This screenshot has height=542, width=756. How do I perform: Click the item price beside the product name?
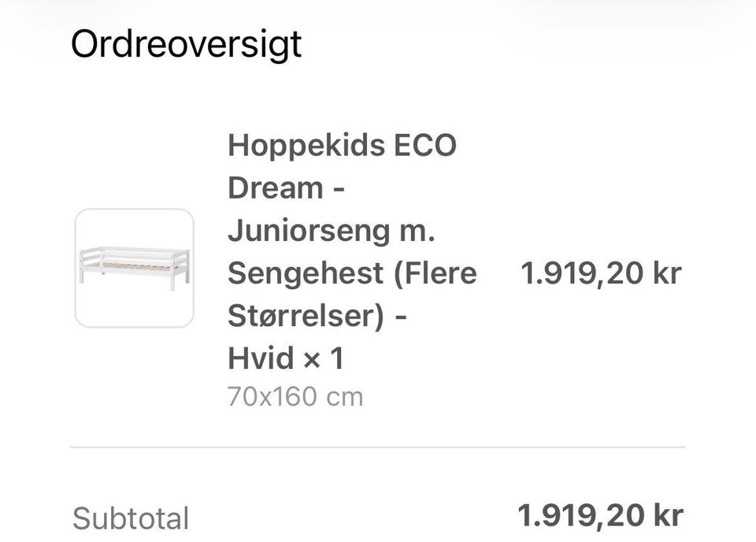[600, 273]
